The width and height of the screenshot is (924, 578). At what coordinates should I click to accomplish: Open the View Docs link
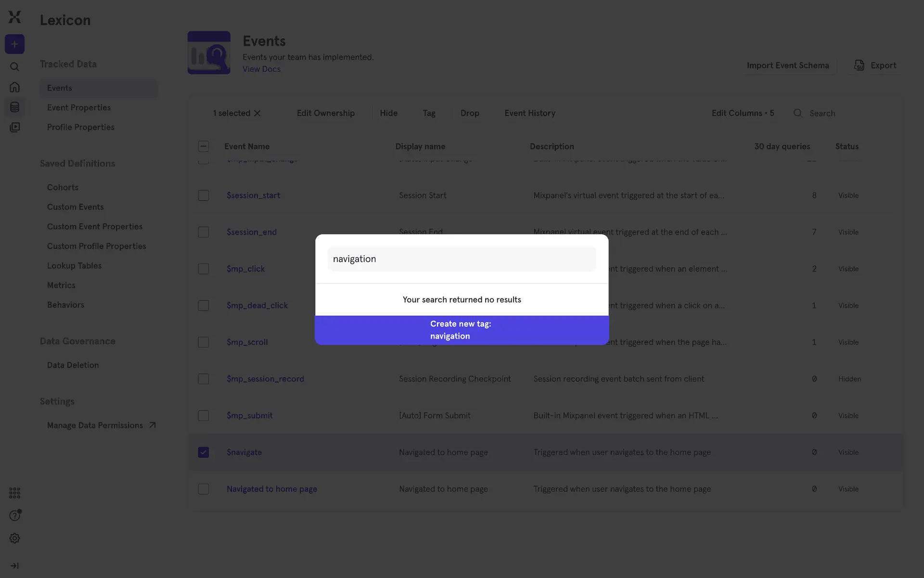(x=261, y=69)
